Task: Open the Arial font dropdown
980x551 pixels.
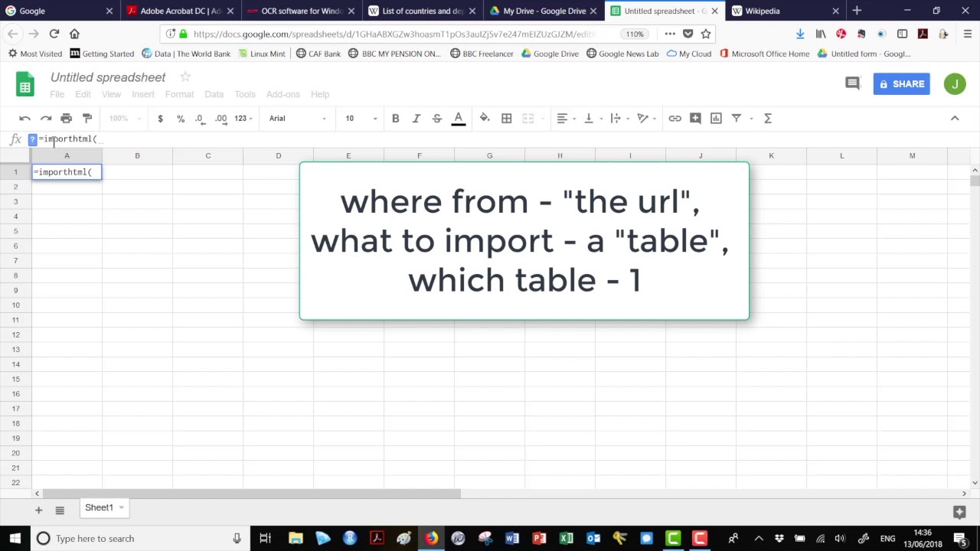Action: pos(298,118)
